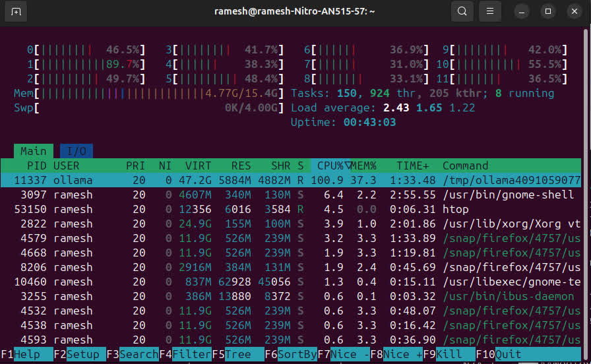This screenshot has height=364, width=591.
Task: Select the gnome-shell process row 3097
Action: 291,195
